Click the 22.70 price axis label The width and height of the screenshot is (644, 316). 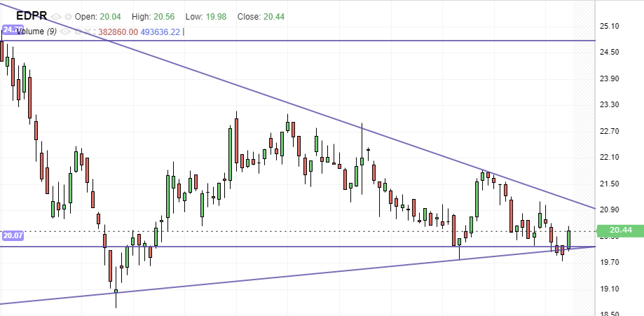click(610, 131)
